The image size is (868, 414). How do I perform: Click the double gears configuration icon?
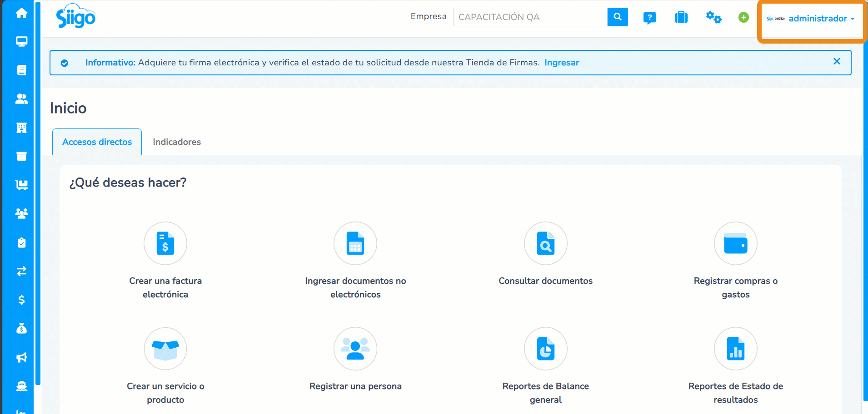[713, 17]
